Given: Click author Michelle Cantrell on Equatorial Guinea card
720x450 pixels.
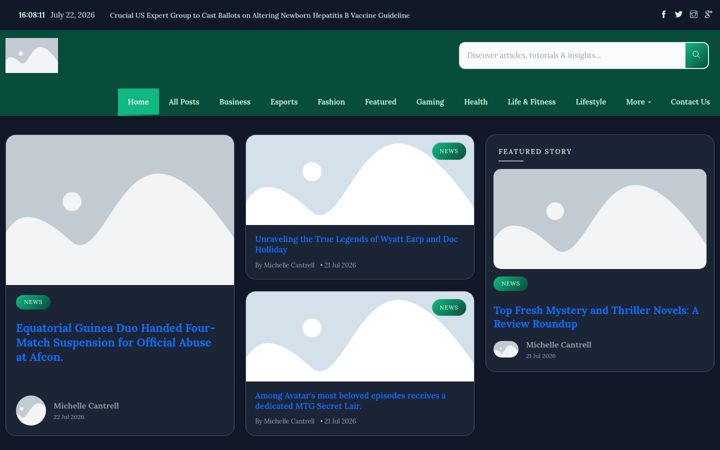Looking at the screenshot, I should click(86, 406).
